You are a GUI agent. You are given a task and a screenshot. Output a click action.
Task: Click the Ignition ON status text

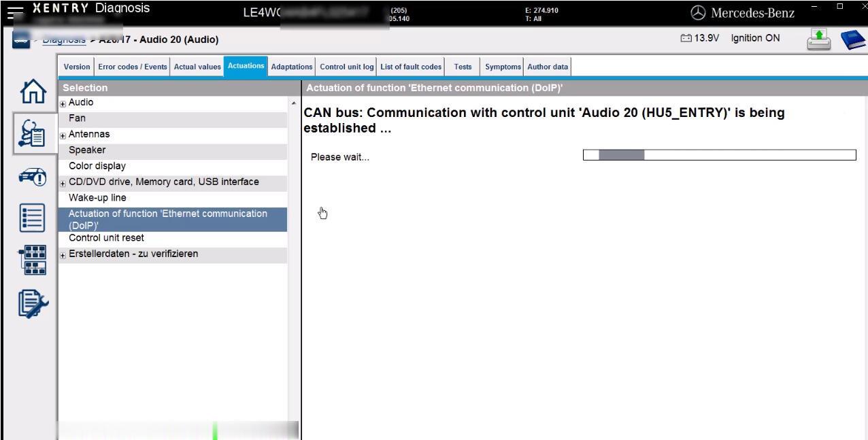click(755, 38)
